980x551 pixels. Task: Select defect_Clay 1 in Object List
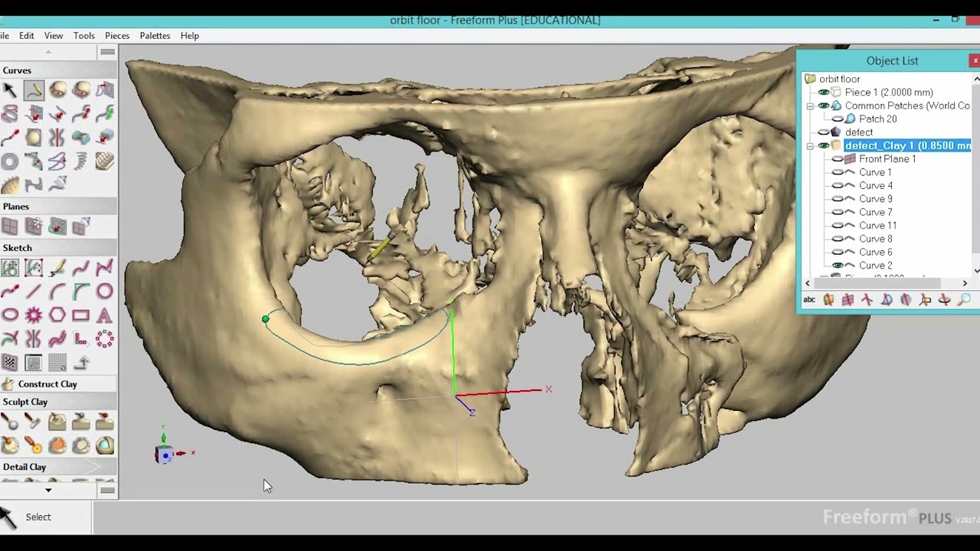[x=907, y=145]
